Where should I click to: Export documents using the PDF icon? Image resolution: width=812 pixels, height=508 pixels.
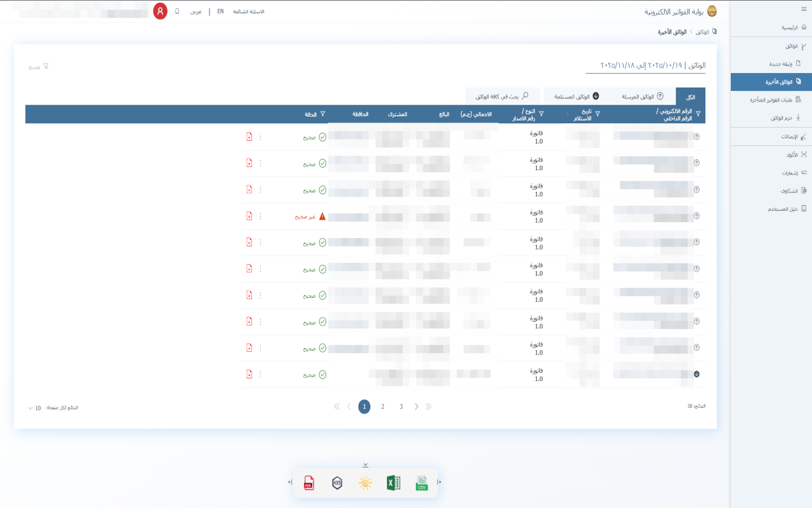pos(309,483)
